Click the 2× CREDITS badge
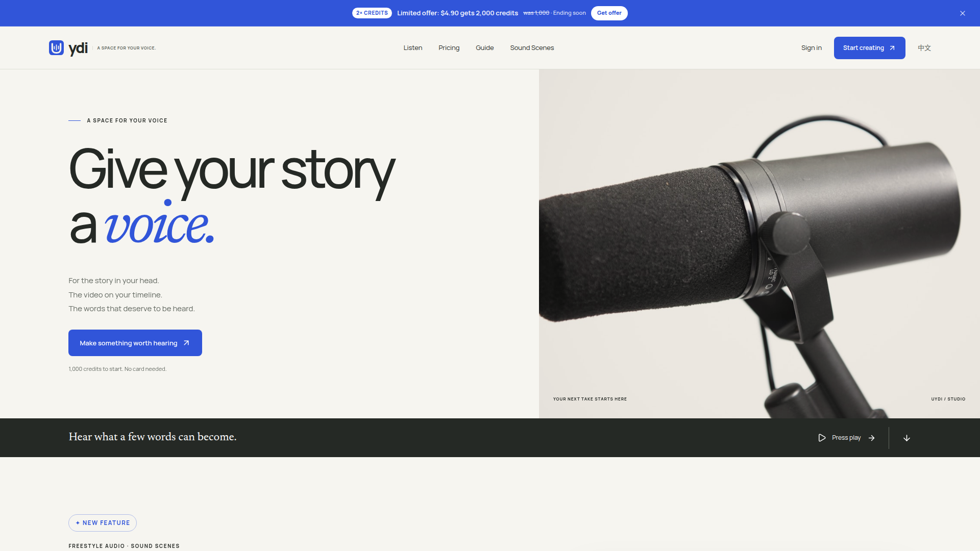This screenshot has width=980, height=551. click(x=372, y=13)
